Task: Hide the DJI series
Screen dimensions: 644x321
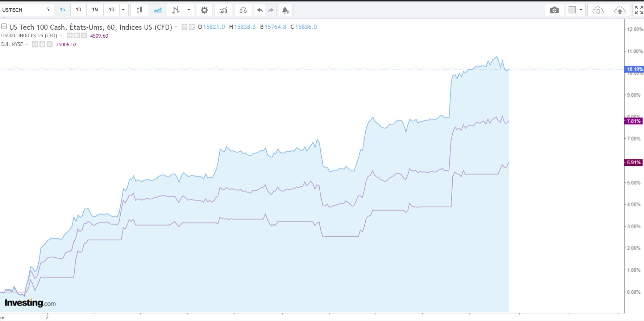Action: tap(36, 44)
